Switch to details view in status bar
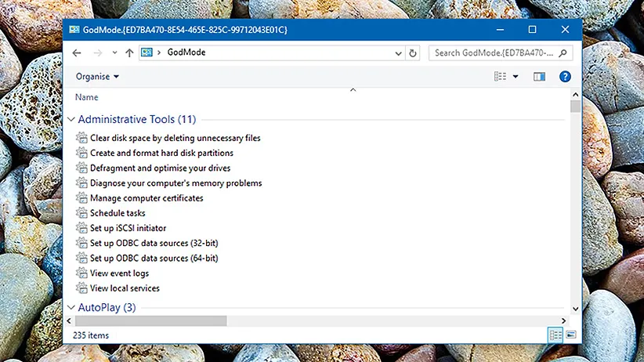The image size is (644, 362). pyautogui.click(x=555, y=335)
